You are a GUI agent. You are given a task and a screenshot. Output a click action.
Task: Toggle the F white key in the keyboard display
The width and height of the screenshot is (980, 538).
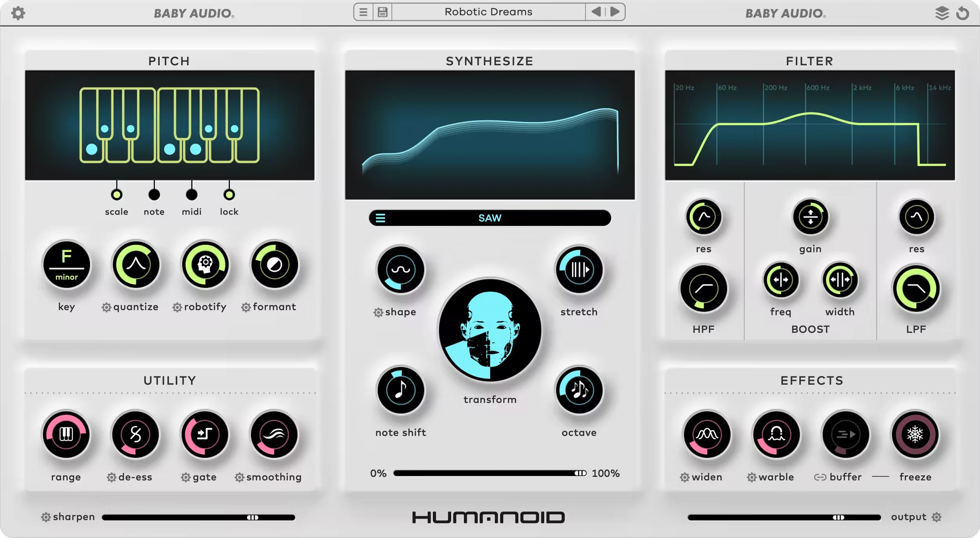pos(170,149)
